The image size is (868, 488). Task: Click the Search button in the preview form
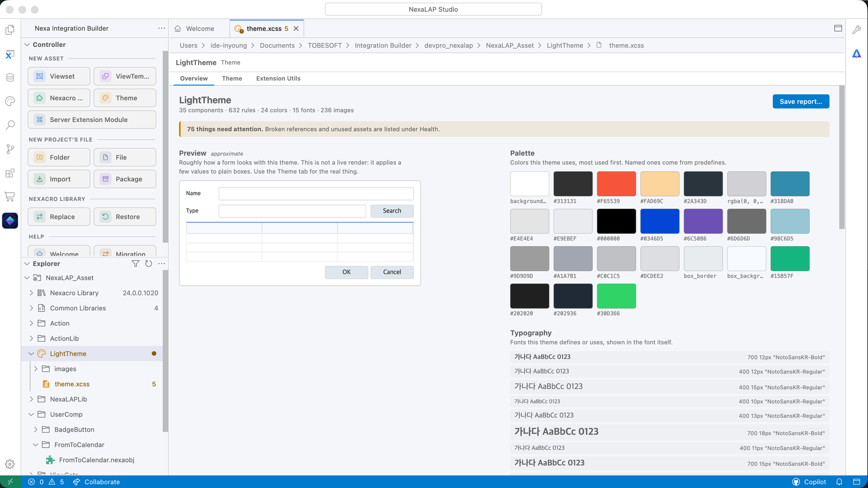[x=392, y=211]
